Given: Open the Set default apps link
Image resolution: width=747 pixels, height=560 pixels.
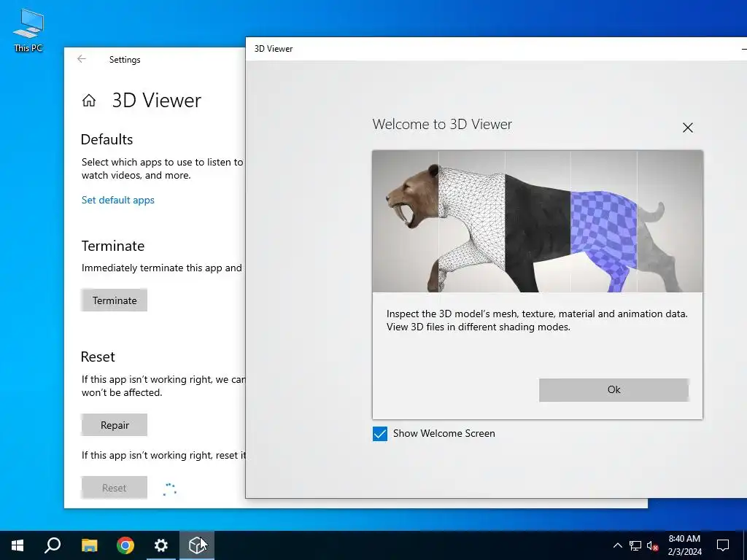Looking at the screenshot, I should coord(117,200).
